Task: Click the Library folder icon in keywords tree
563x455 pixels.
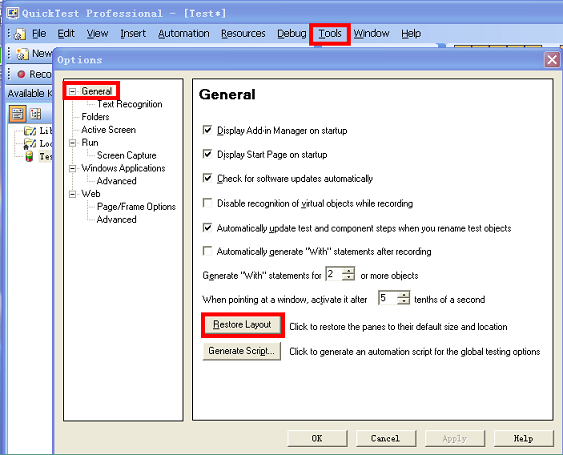Action: pos(30,131)
